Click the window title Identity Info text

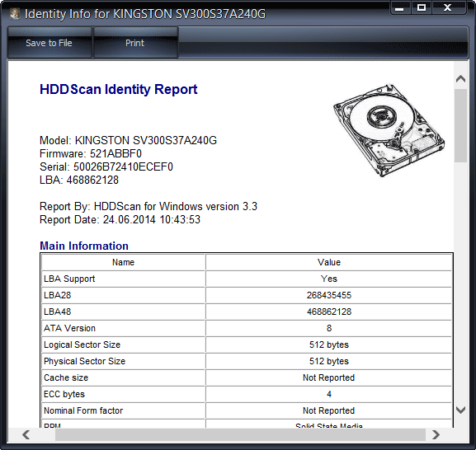coord(145,14)
